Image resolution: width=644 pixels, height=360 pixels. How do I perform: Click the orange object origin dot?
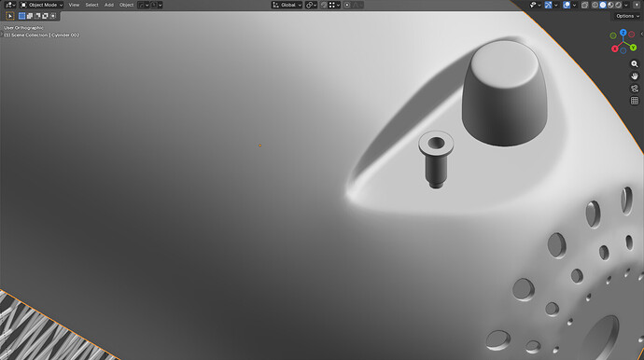pyautogui.click(x=259, y=145)
